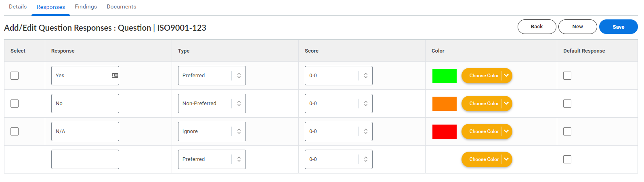The image size is (644, 182).
Task: Click the up-down arrows on Yes row Score
Action: click(x=365, y=76)
